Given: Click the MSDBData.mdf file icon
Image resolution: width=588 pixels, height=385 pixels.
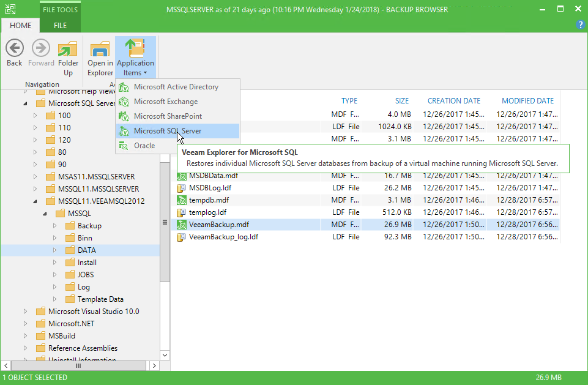Looking at the screenshot, I should coord(182,176).
